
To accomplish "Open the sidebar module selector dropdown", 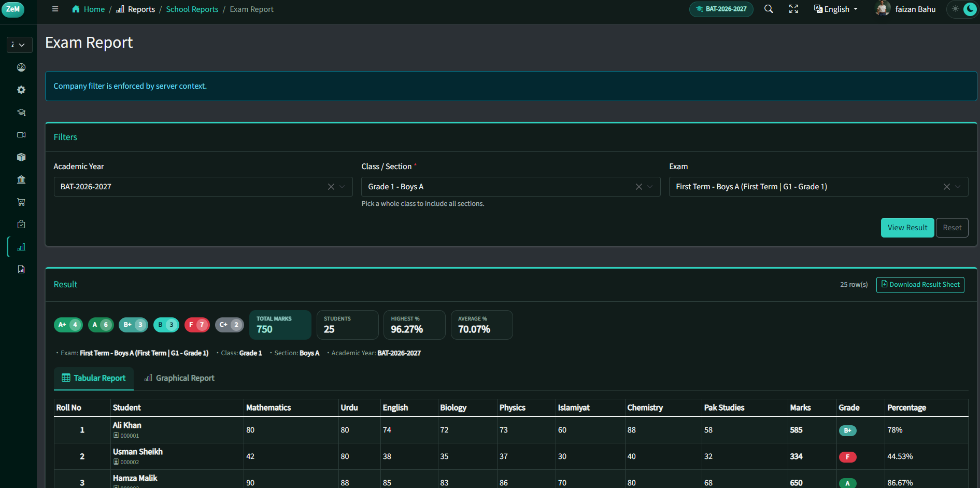I will pyautogui.click(x=19, y=45).
